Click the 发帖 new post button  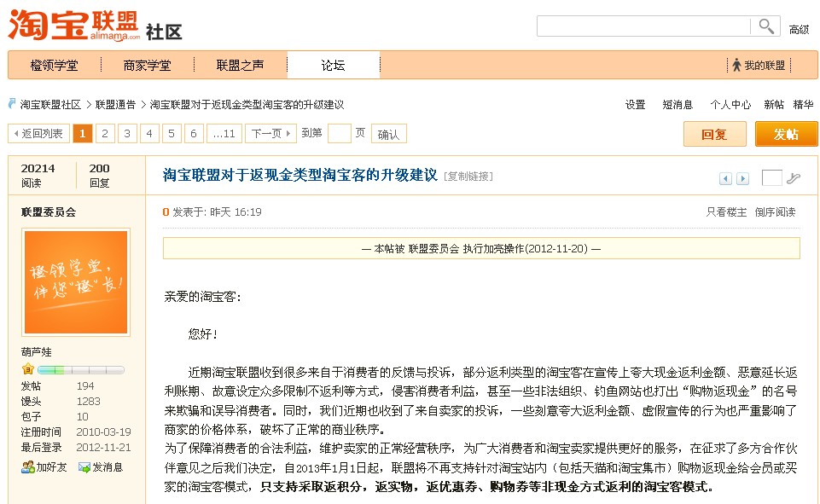click(x=786, y=135)
